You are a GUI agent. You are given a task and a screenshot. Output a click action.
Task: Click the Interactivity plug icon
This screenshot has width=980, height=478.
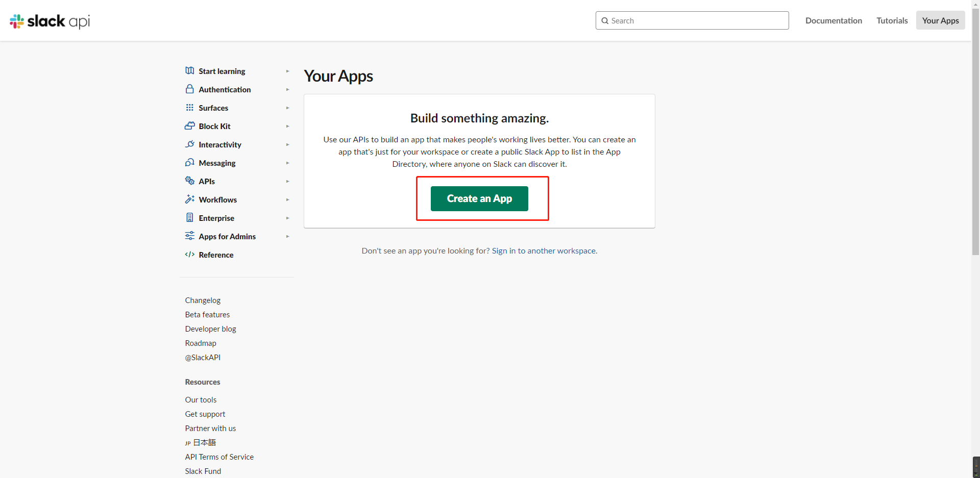190,144
